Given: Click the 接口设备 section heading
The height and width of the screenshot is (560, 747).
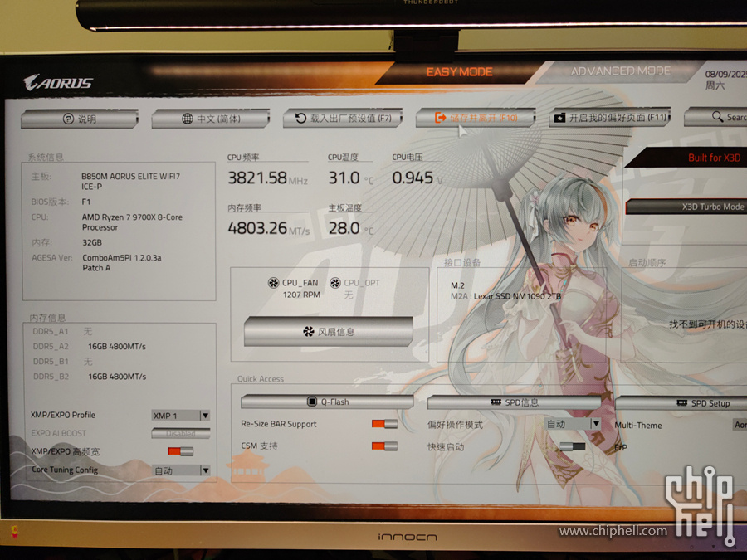Looking at the screenshot, I should 462,262.
